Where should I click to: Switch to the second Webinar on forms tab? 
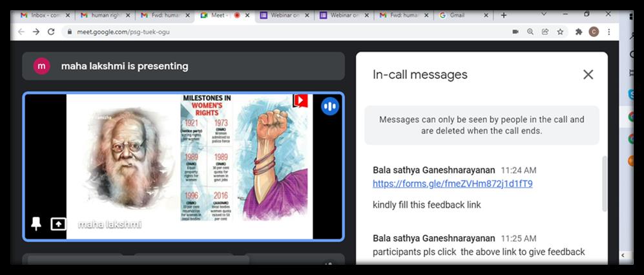(x=345, y=16)
